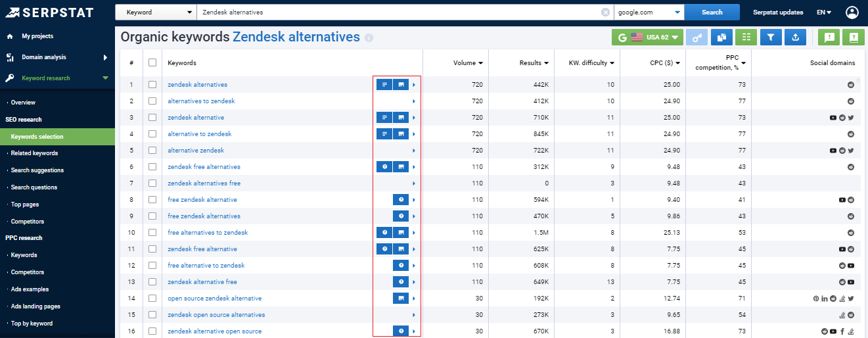Click the question-mark icon for 'zendesk alternative open source'

pos(401,331)
